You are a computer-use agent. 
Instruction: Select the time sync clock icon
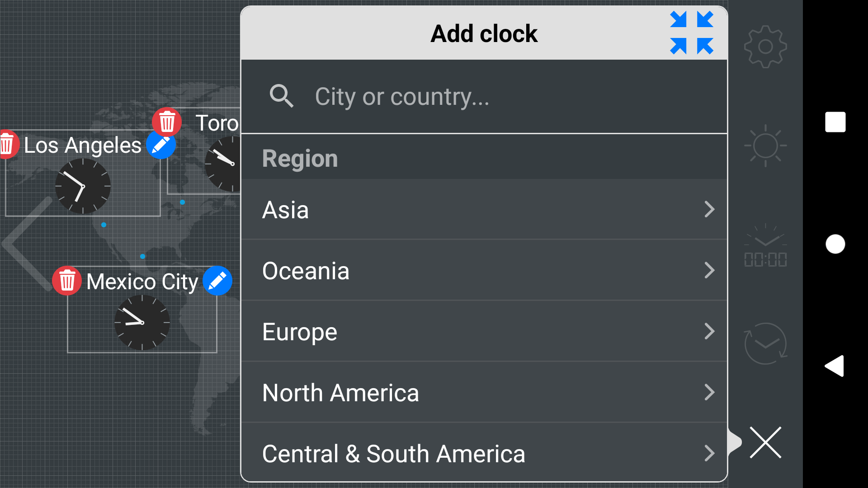(765, 343)
